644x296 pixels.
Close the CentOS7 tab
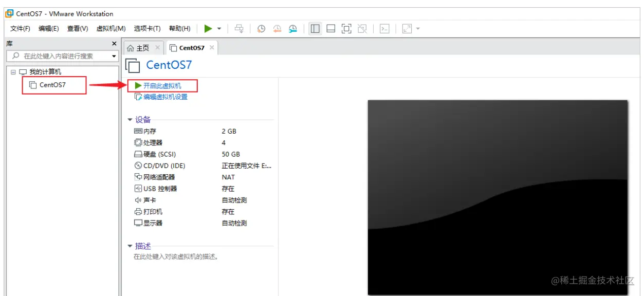point(212,48)
